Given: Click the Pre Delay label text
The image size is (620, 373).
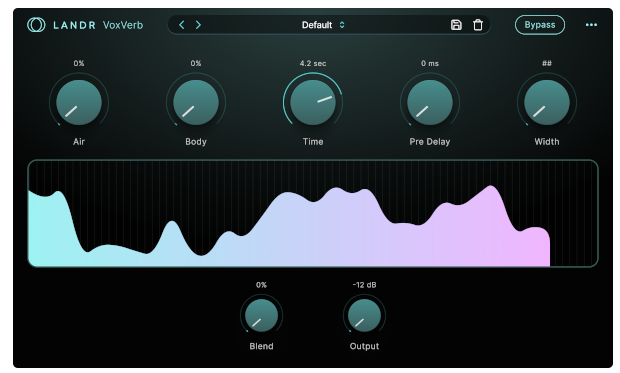Looking at the screenshot, I should pyautogui.click(x=430, y=142).
